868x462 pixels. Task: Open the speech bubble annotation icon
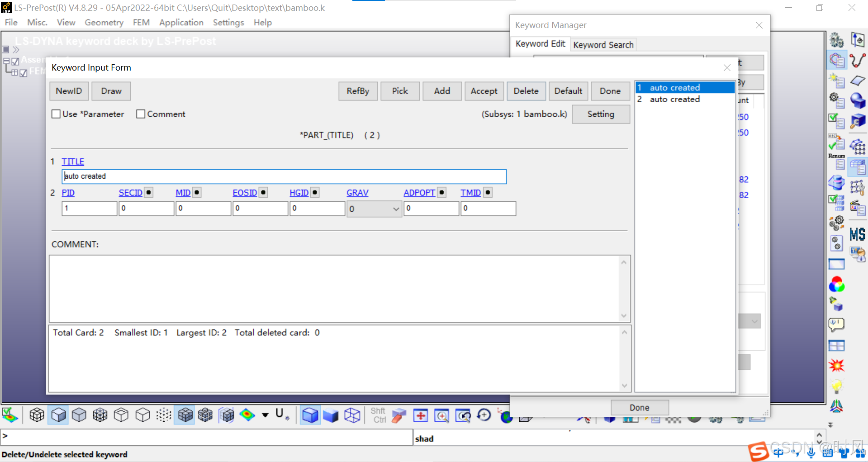(x=837, y=324)
